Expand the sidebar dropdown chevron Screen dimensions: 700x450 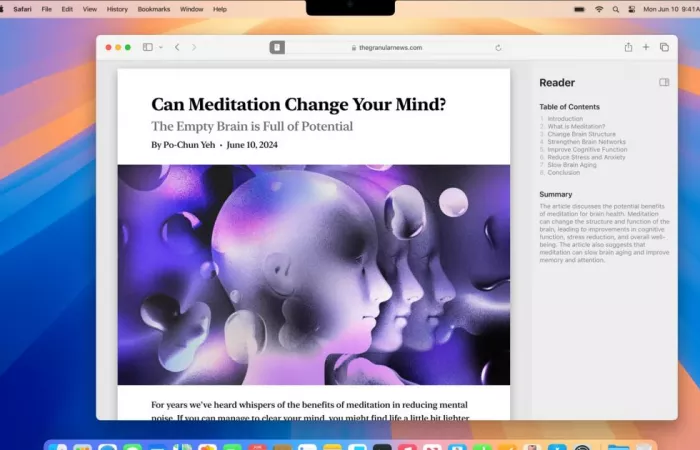coord(159,47)
